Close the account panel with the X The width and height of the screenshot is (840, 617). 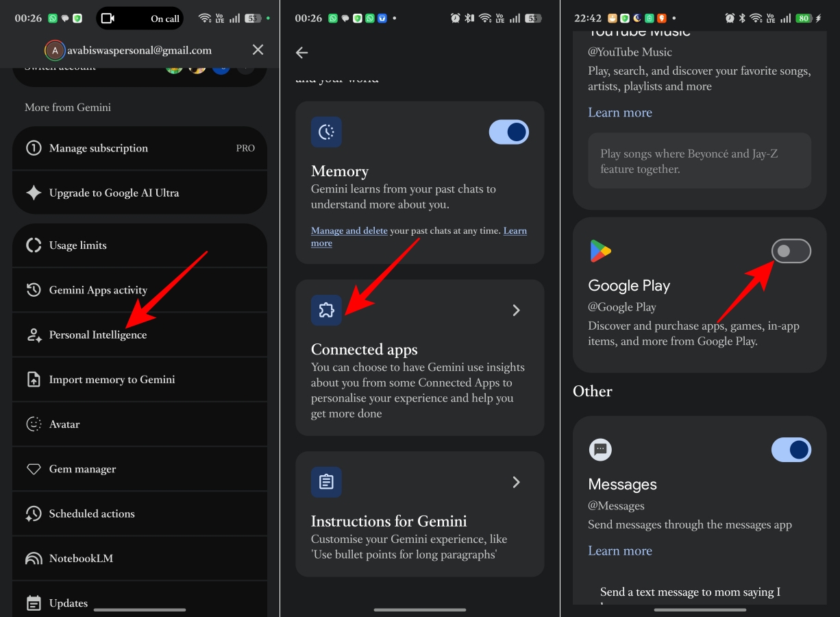258,49
